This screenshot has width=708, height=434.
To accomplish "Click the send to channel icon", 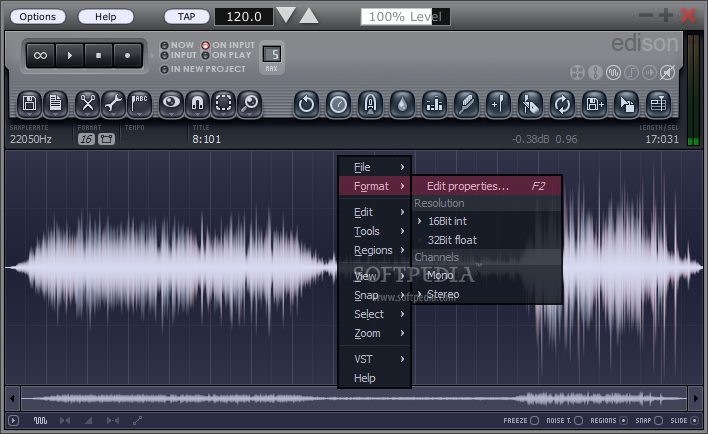I will [658, 104].
